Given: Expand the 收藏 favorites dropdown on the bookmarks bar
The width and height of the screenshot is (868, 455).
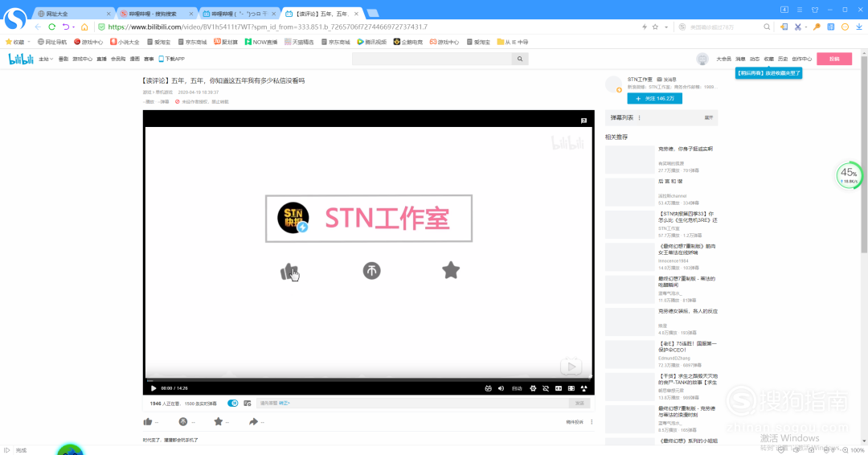Looking at the screenshot, I should point(29,42).
